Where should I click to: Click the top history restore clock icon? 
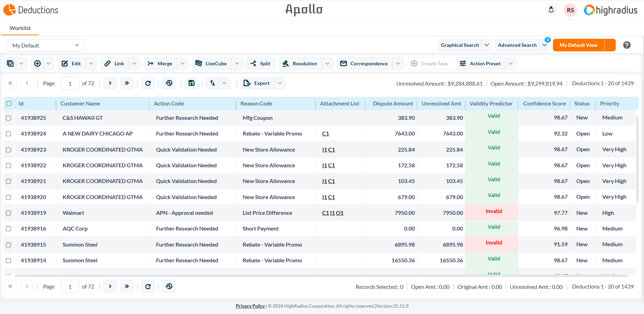(169, 83)
